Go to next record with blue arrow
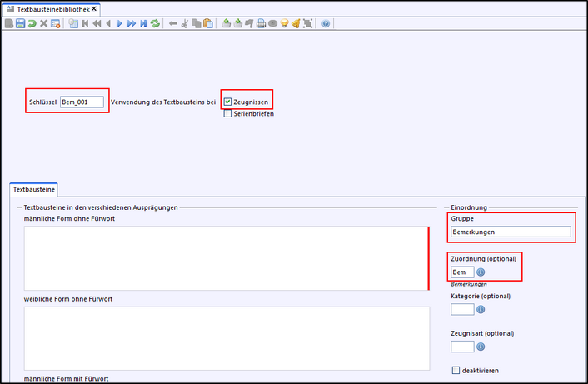This screenshot has width=588, height=384. (119, 23)
